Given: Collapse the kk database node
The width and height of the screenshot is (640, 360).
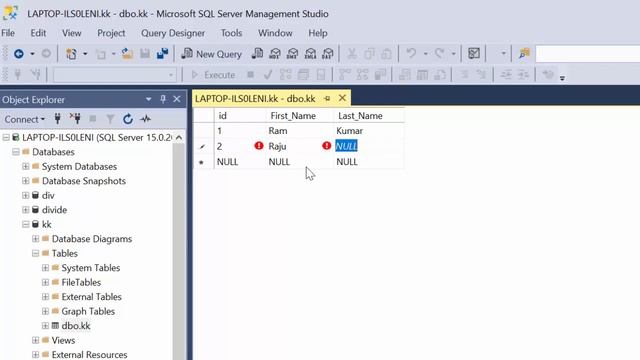Looking at the screenshot, I should point(25,224).
